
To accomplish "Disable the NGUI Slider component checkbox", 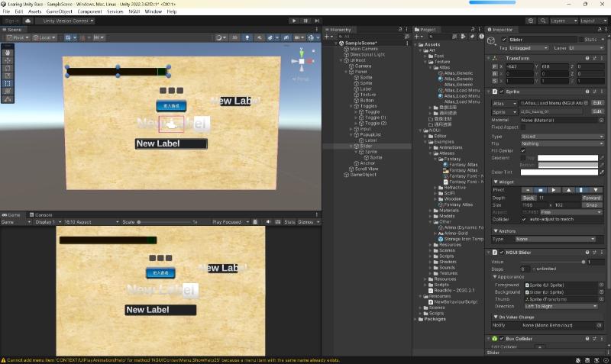I will click(x=501, y=252).
